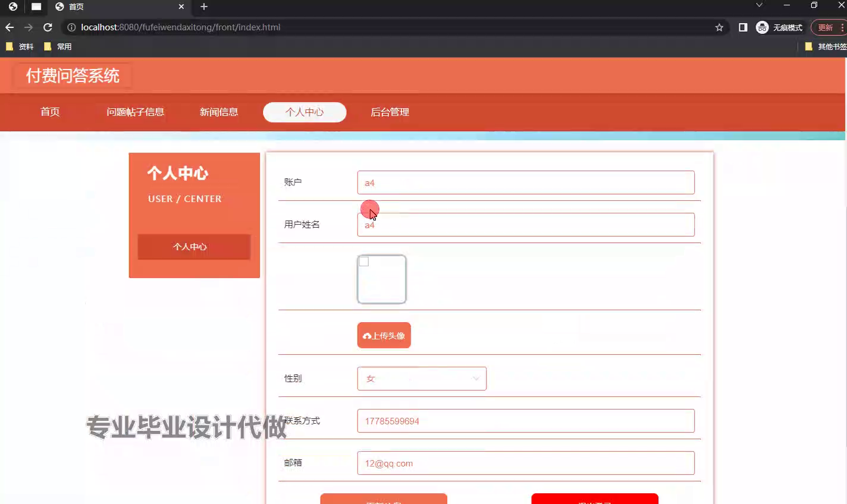Click the 账户 input field
The image size is (847, 504).
[526, 182]
